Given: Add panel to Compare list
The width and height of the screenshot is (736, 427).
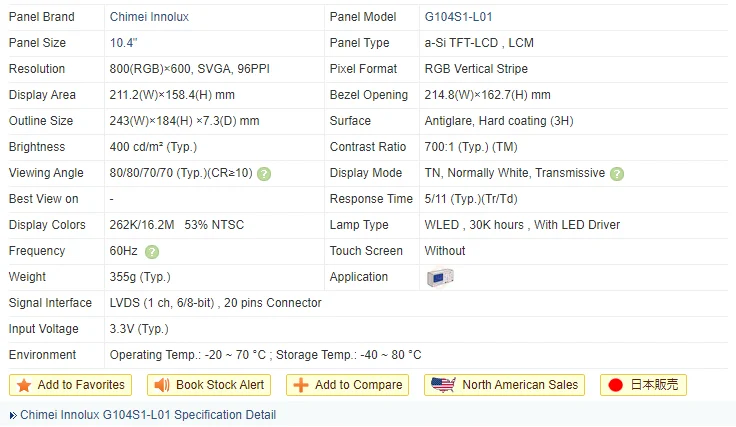Looking at the screenshot, I should (x=347, y=385).
